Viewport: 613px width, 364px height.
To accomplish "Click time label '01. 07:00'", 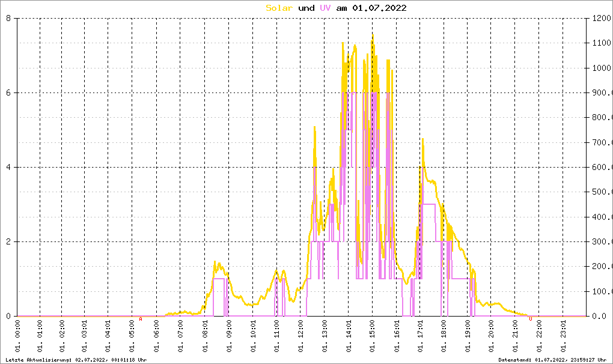I will click(180, 336).
